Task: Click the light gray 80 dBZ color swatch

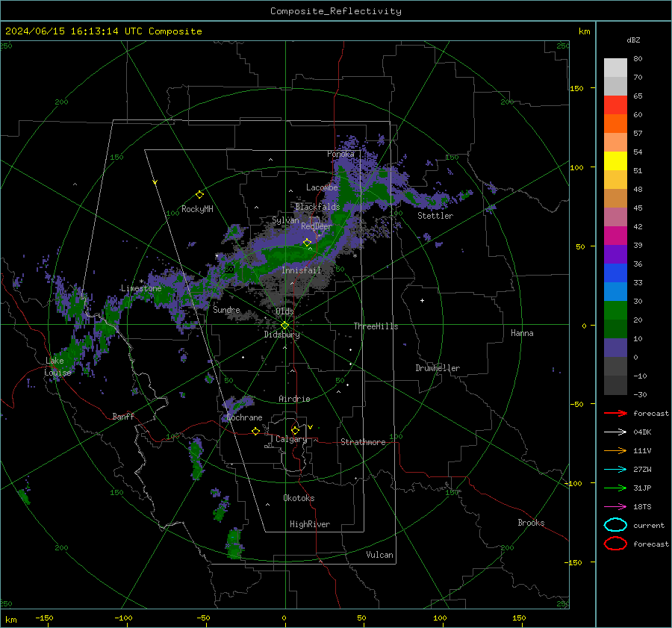Action: tap(615, 67)
